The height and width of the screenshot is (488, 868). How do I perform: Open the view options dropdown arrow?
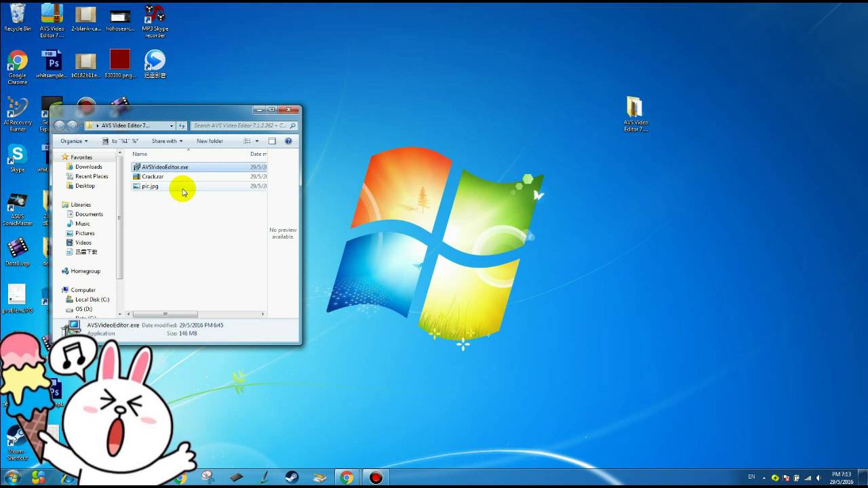tap(257, 141)
